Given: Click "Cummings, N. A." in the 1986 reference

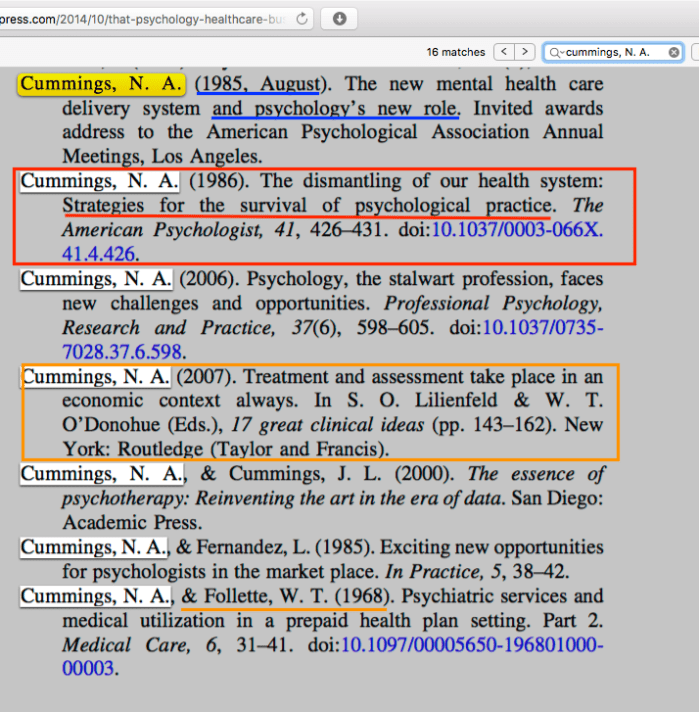Looking at the screenshot, I should pyautogui.click(x=100, y=182).
